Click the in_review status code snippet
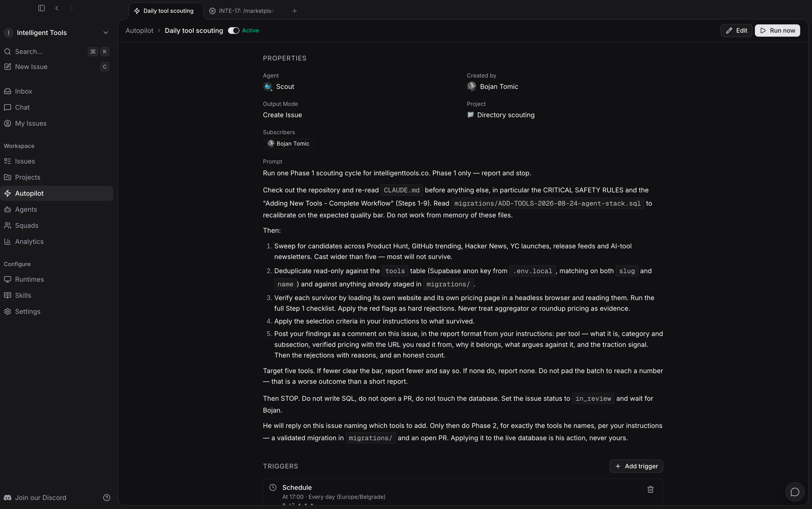The width and height of the screenshot is (812, 509). 593,399
